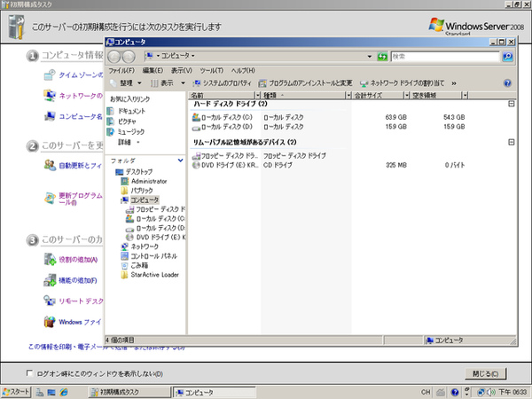Open 表示(V) menu

point(182,71)
